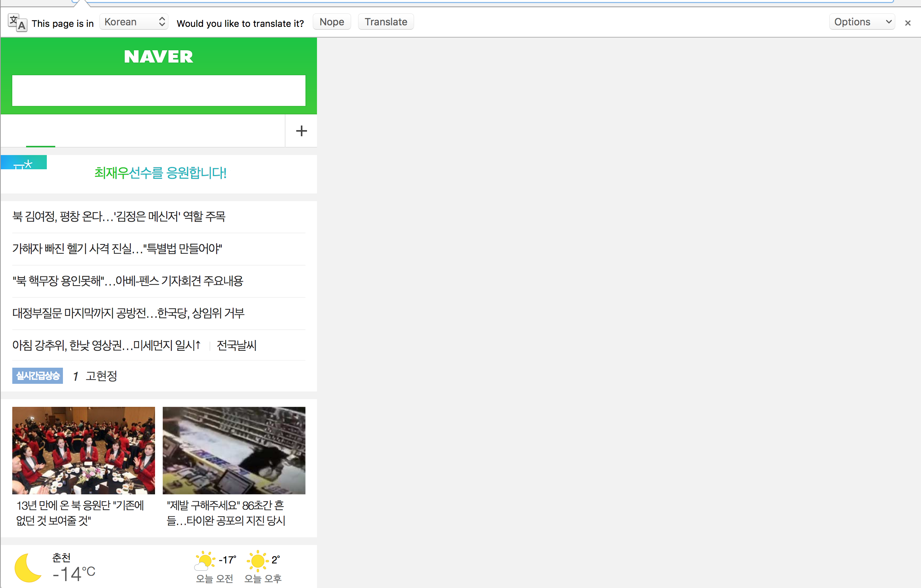This screenshot has height=588, width=921.
Task: Open the 최재우선수를 응원합니다 banner link
Action: click(x=160, y=173)
